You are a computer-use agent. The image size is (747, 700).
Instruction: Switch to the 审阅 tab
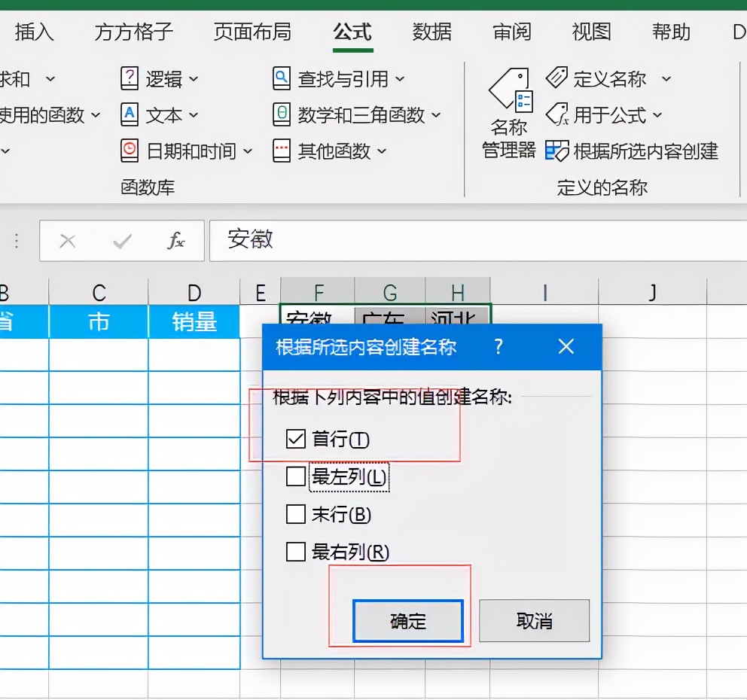[x=511, y=32]
